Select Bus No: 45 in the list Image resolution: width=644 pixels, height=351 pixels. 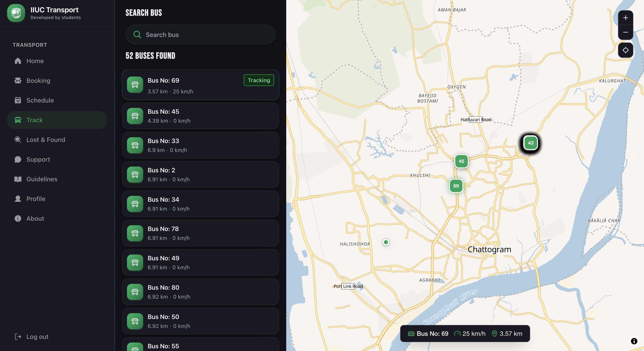click(x=201, y=116)
